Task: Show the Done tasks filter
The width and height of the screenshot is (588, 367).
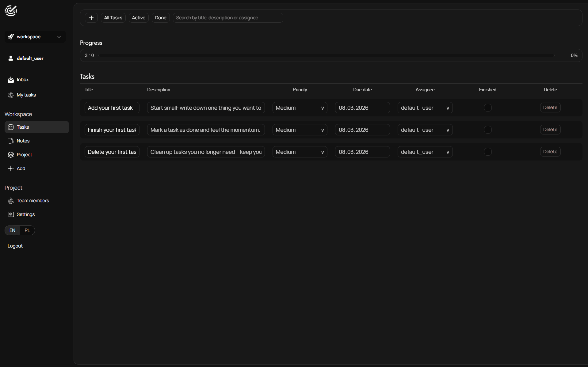Action: click(x=160, y=18)
